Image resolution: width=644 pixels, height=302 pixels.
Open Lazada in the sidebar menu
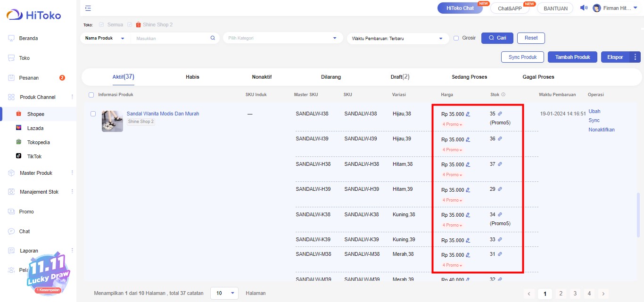click(35, 128)
